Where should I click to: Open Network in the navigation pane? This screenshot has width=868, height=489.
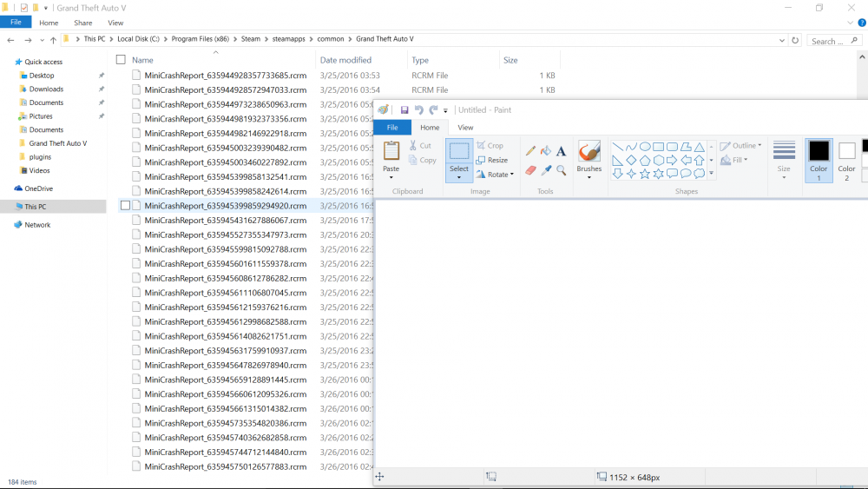pyautogui.click(x=37, y=225)
